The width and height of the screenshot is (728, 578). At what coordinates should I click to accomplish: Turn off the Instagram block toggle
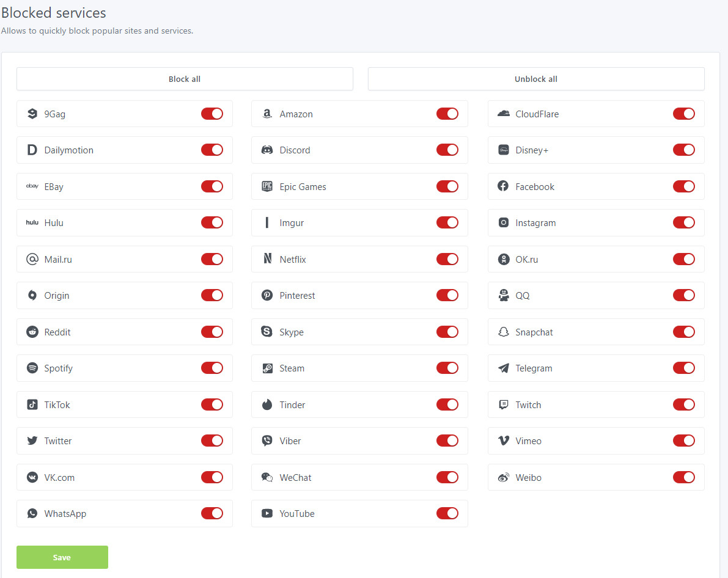(684, 222)
